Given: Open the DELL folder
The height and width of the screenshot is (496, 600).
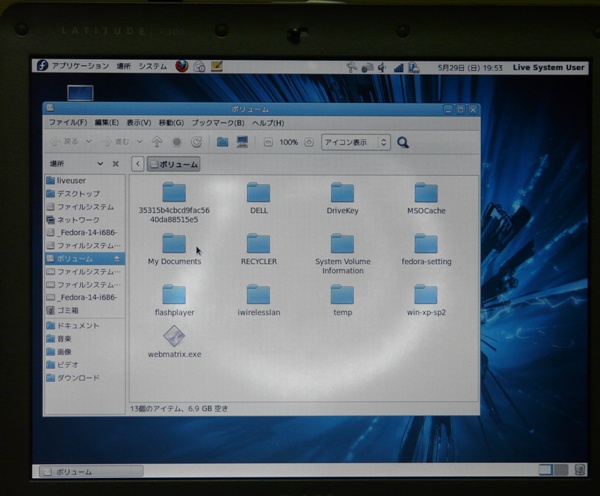Looking at the screenshot, I should coord(258,193).
